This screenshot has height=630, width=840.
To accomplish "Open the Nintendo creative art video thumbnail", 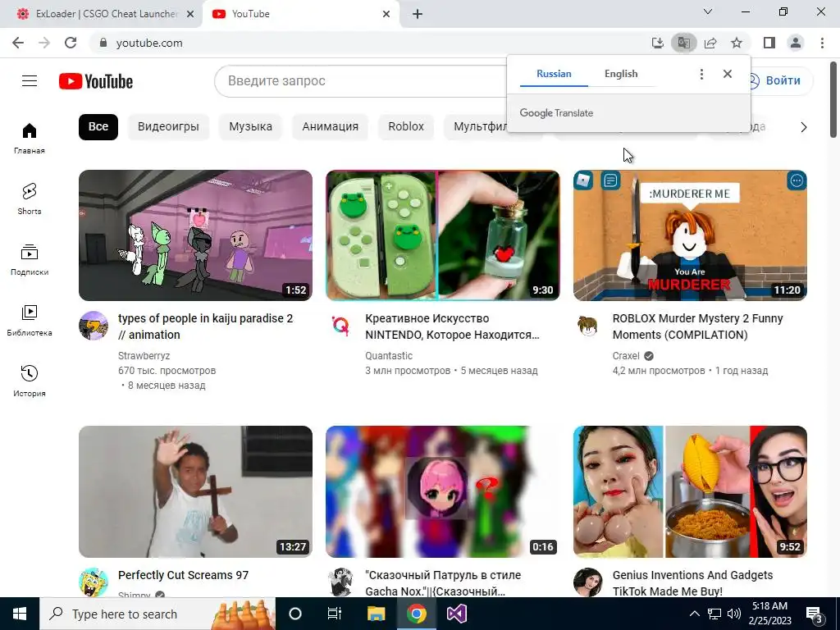I will click(442, 235).
